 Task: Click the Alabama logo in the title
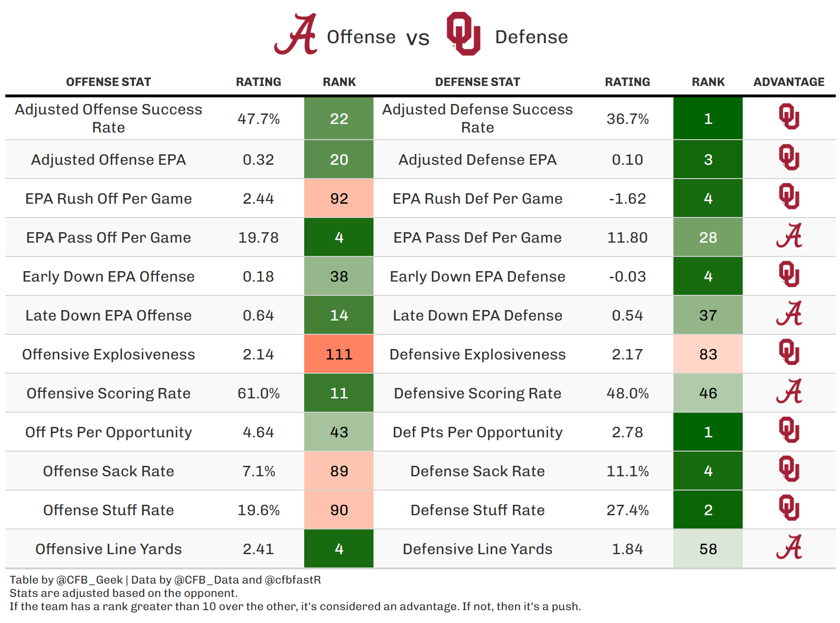point(296,34)
